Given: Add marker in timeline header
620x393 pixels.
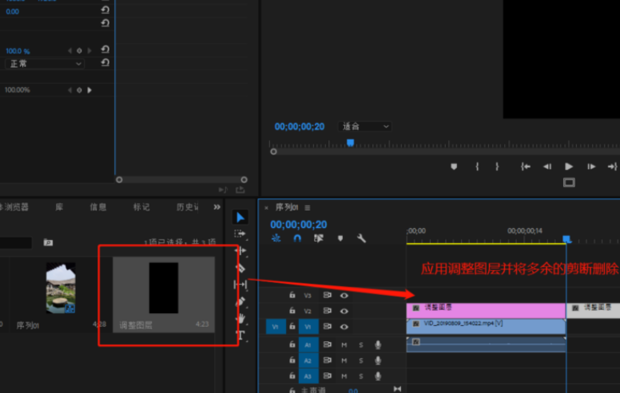Looking at the screenshot, I should pos(340,238).
